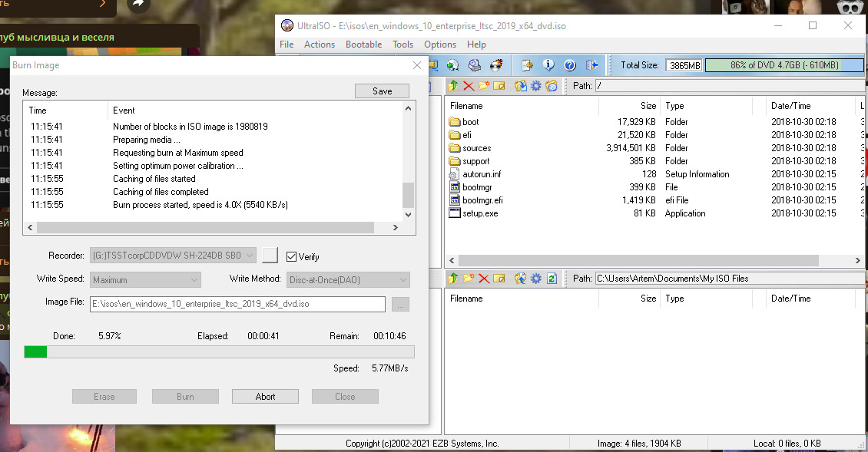868x452 pixels.
Task: Click the red X delete icon in local pane
Action: 484,279
